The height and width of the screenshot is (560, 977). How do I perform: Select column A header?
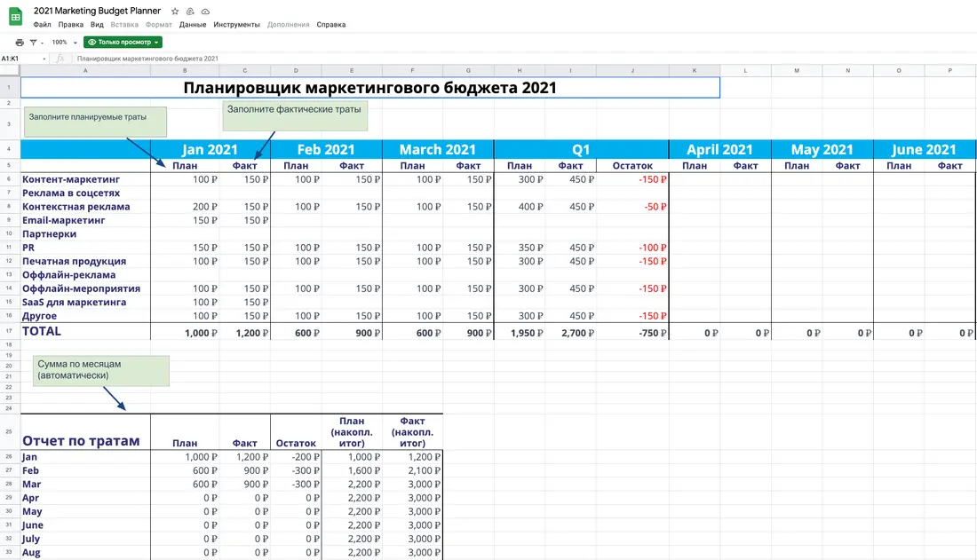(x=85, y=70)
